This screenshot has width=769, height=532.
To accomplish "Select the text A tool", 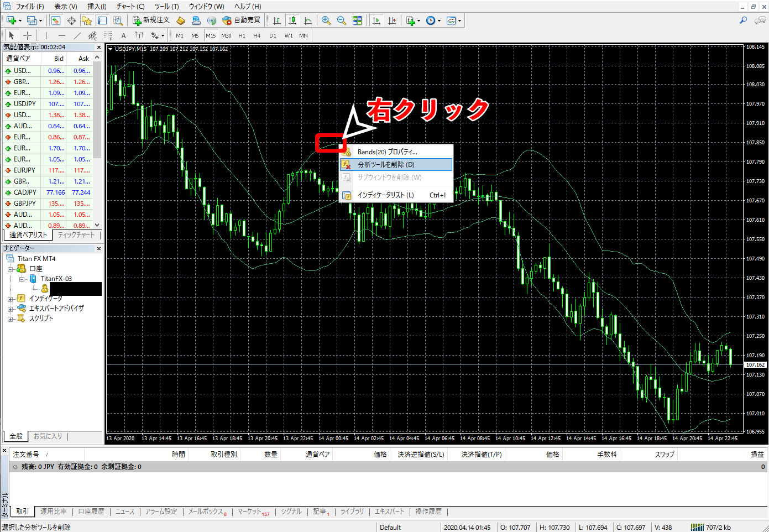I will (x=123, y=35).
